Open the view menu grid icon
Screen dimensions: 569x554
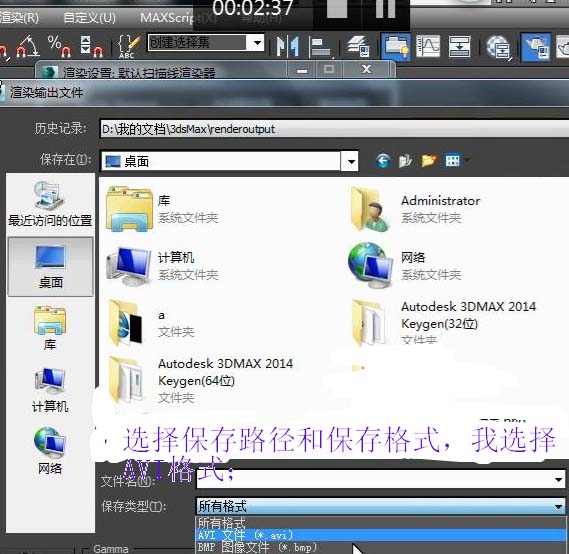coord(452,160)
